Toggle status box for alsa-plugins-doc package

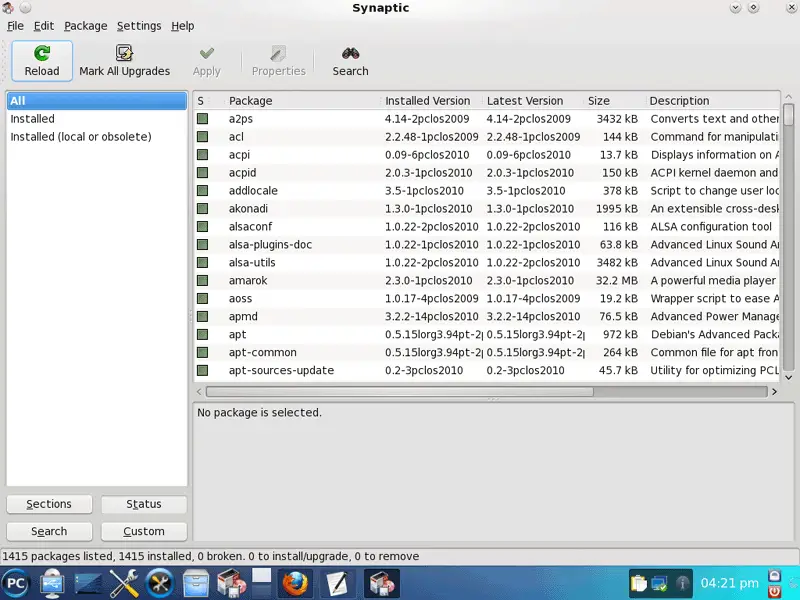click(x=203, y=244)
